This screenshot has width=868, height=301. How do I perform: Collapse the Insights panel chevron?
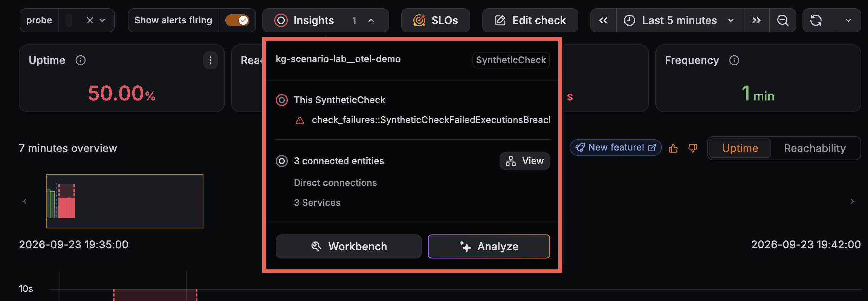tap(371, 20)
